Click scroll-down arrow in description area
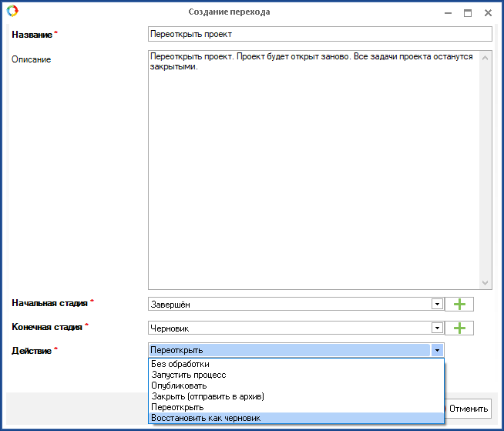This screenshot has width=504, height=431. tap(485, 283)
